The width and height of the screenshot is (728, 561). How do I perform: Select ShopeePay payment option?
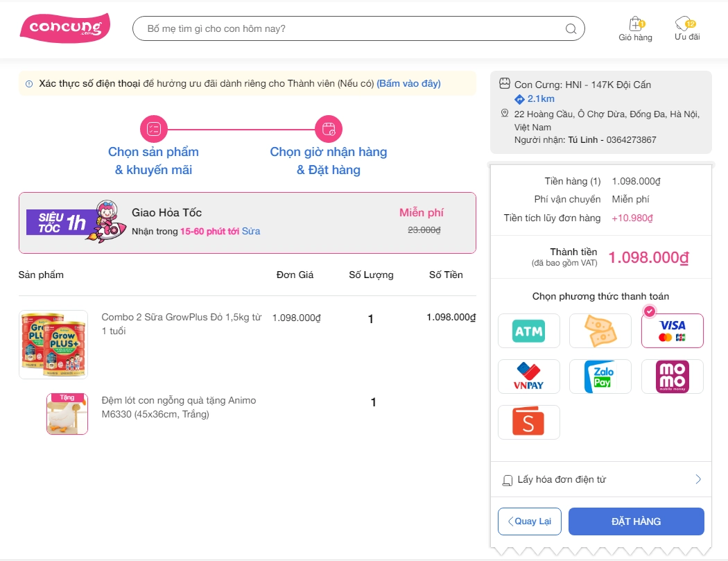tap(529, 422)
